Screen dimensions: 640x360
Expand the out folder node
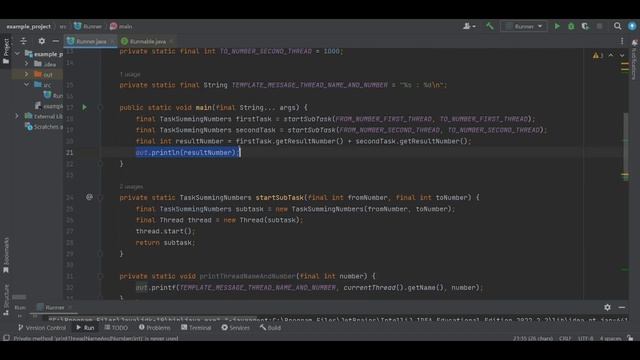coord(27,74)
